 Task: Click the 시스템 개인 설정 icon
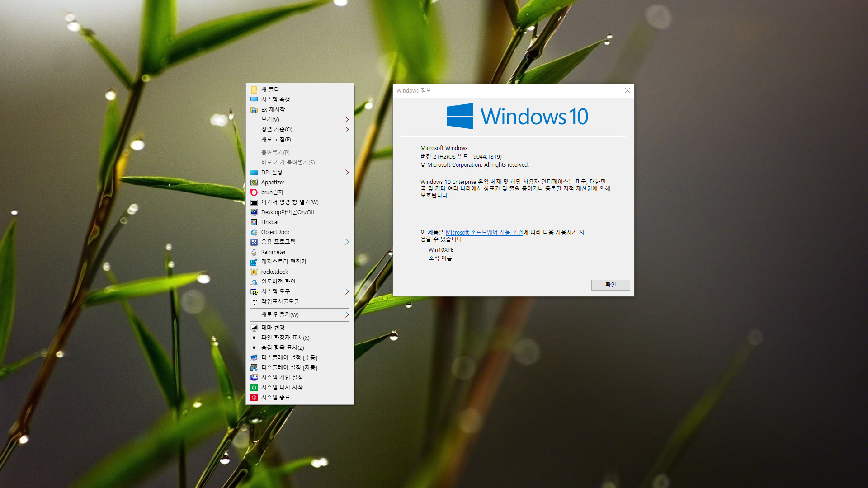254,377
